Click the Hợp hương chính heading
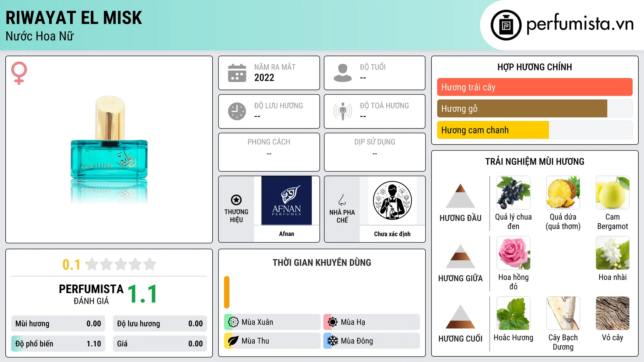644x362 pixels. 535,67
